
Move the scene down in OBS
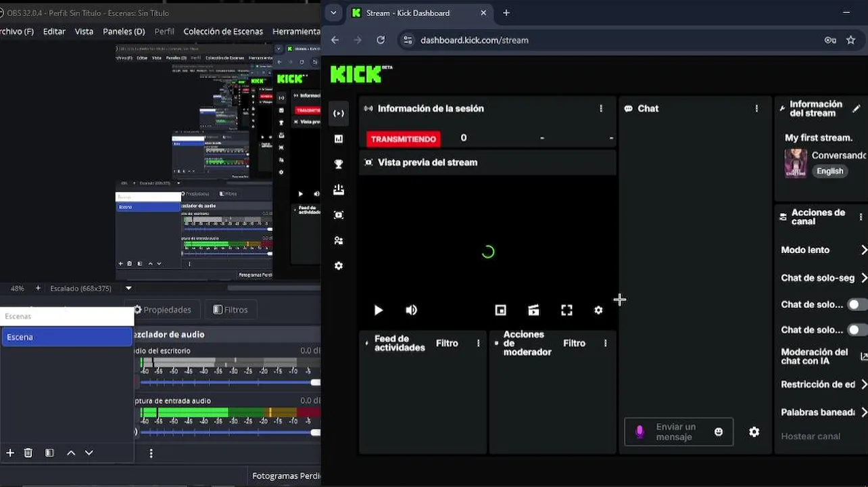[89, 453]
